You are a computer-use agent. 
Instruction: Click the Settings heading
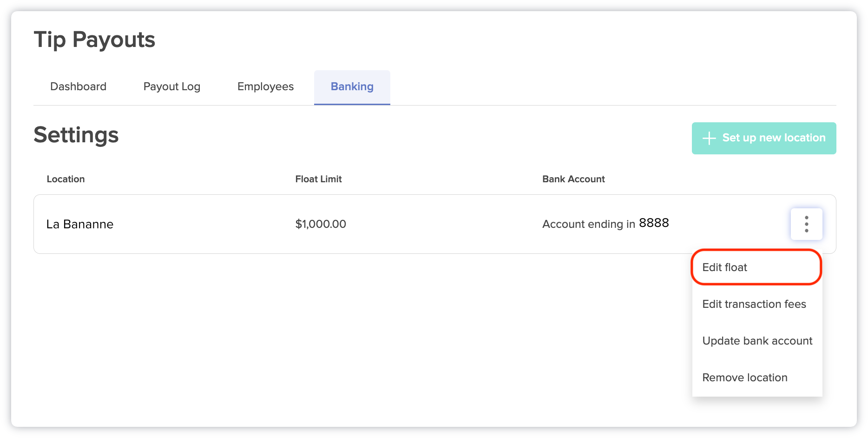click(76, 135)
